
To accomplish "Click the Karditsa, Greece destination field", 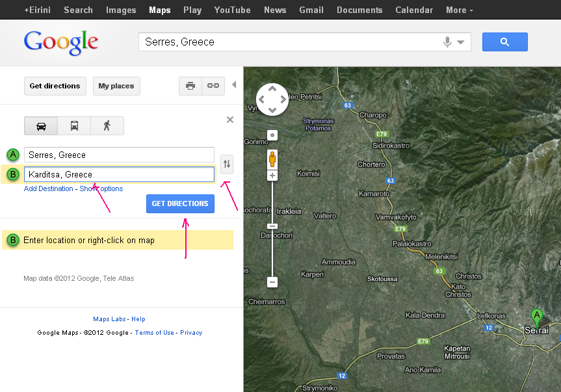I will pyautogui.click(x=119, y=174).
